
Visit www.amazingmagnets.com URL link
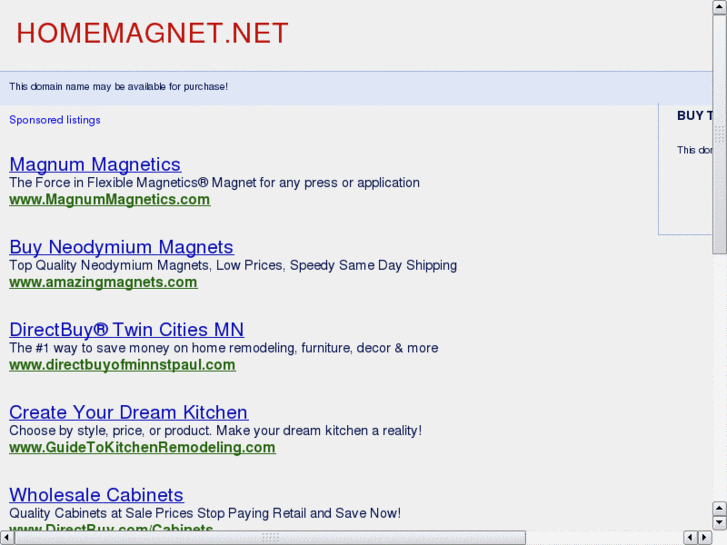[103, 282]
